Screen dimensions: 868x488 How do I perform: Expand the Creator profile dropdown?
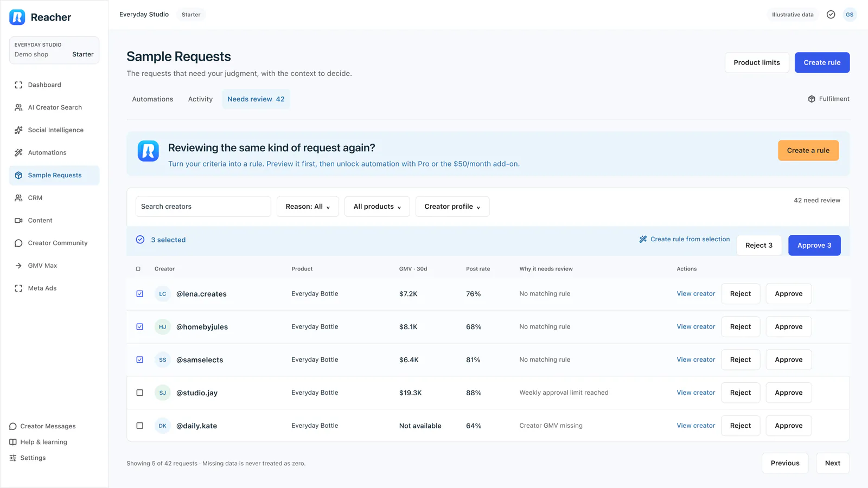452,207
